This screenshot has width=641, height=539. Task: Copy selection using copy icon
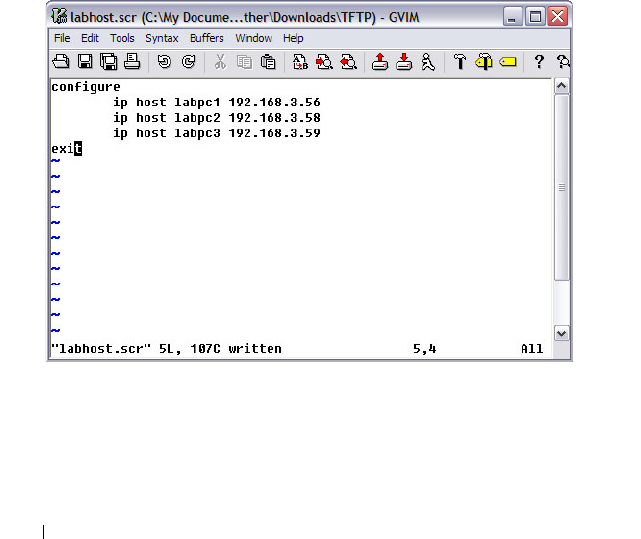(x=244, y=62)
